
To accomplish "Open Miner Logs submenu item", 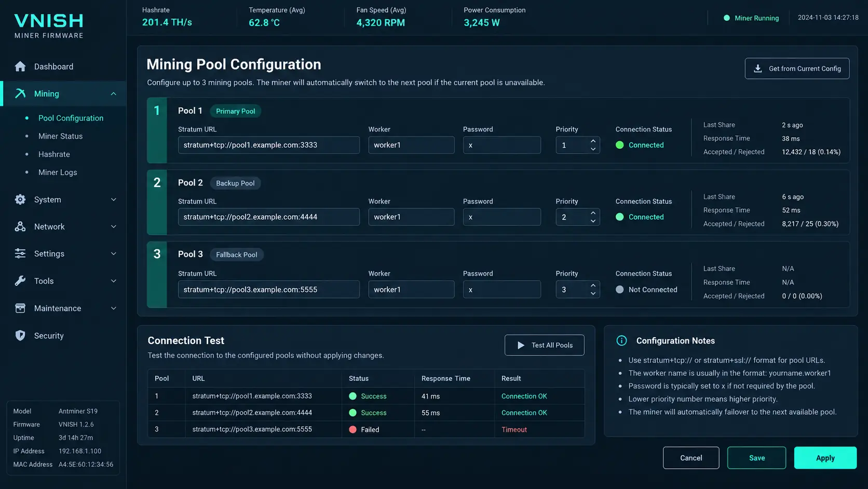I will pyautogui.click(x=58, y=173).
